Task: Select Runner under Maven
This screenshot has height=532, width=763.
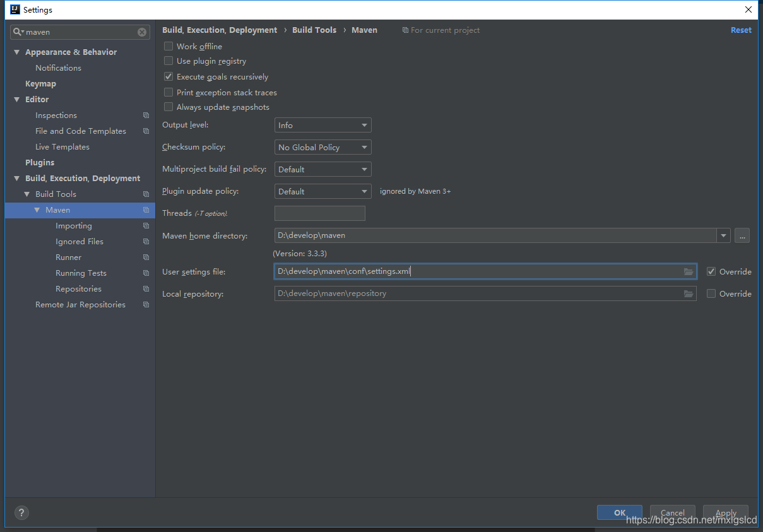Action: point(68,257)
